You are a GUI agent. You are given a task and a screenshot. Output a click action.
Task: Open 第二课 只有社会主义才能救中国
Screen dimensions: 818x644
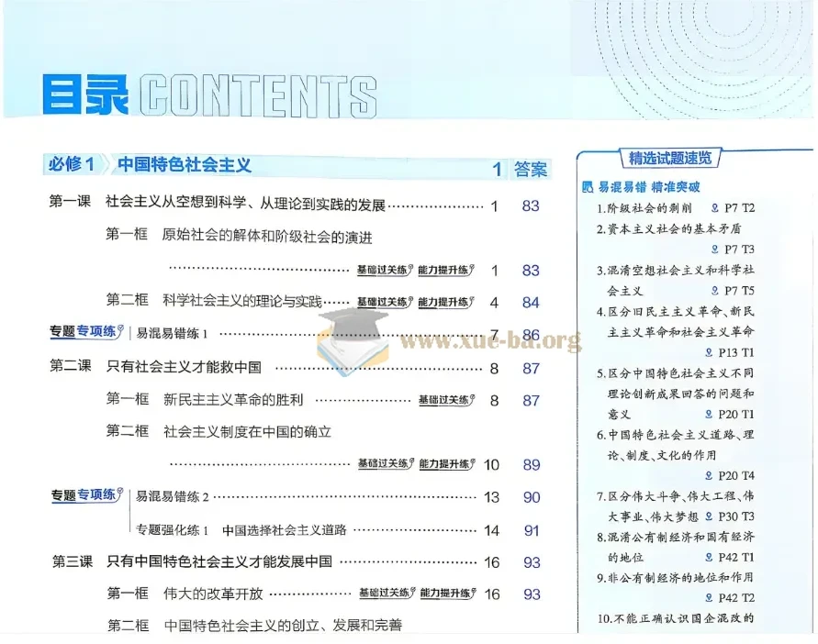pos(155,366)
